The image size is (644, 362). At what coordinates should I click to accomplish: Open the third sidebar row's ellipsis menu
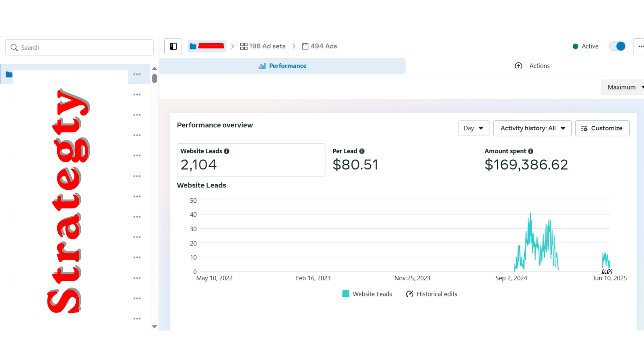point(137,115)
